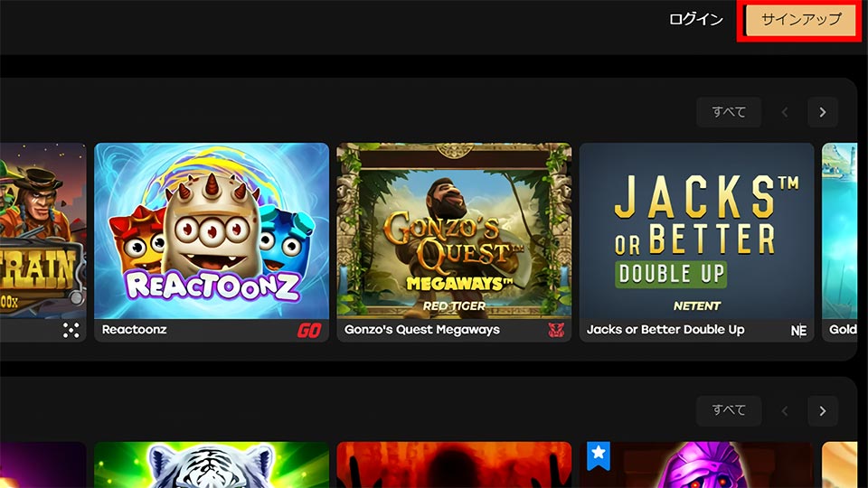Click the NetEnt NE logo on Jacks card
868x488 pixels.
coord(798,331)
